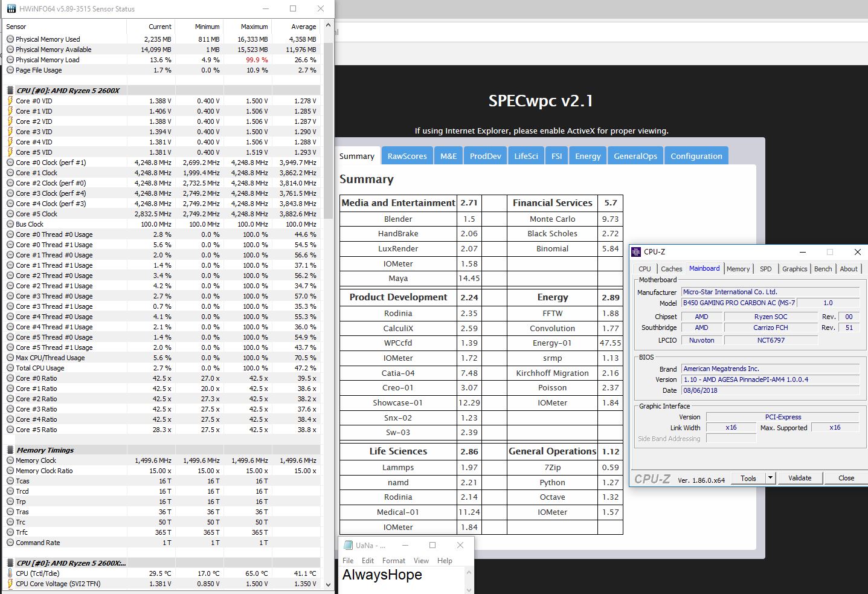The image size is (868, 594).
Task: Switch to Bench tab in CPU-Z
Action: click(823, 269)
